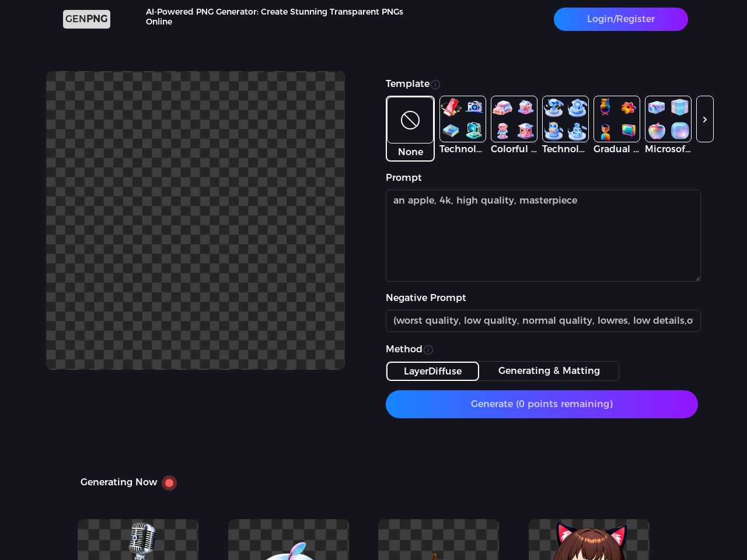Open the cat-ear girl generated image
Viewport: 747px width, 560px height.
pyautogui.click(x=589, y=540)
